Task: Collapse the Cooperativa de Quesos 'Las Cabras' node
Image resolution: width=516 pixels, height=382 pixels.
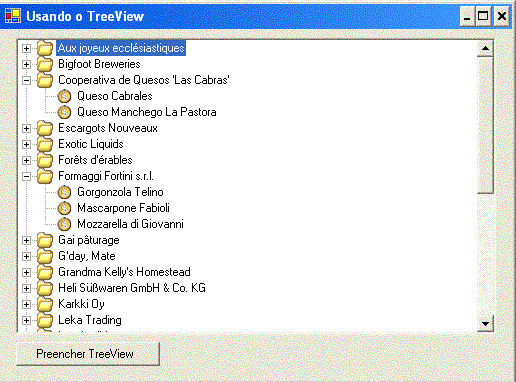Action: click(26, 80)
